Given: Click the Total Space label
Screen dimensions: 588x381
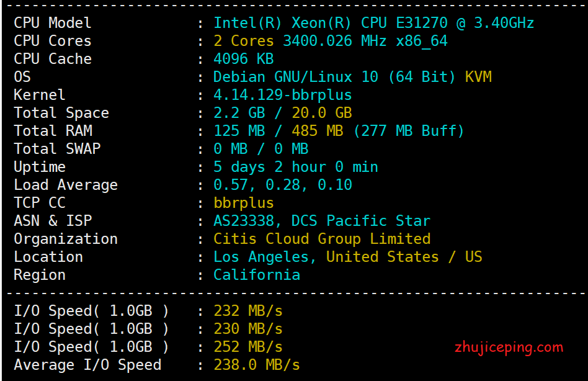Looking at the screenshot, I should [61, 113].
